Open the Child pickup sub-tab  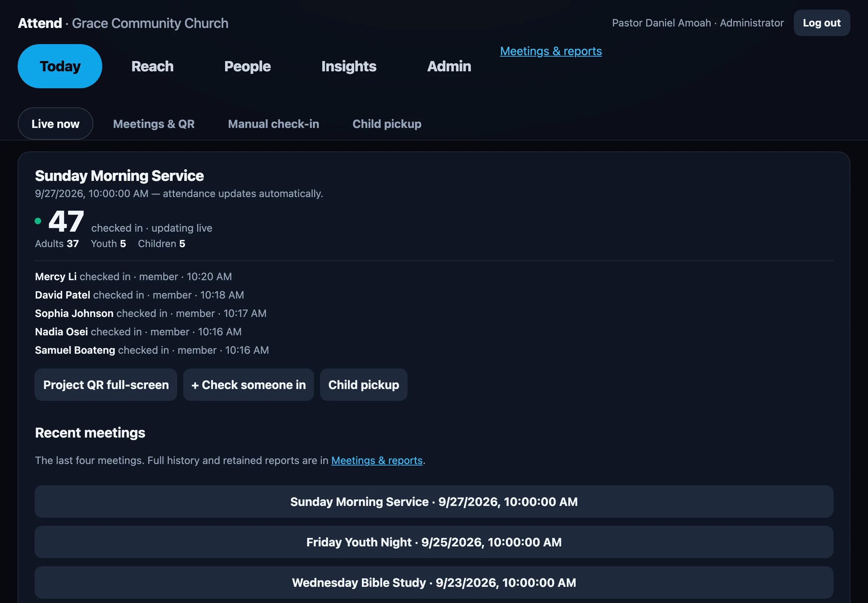click(x=387, y=124)
